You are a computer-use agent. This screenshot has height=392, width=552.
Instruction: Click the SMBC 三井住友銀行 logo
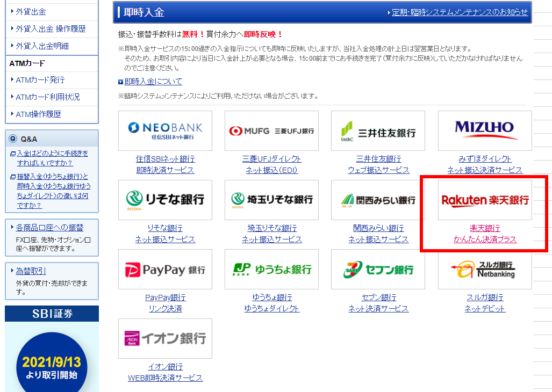(378, 131)
